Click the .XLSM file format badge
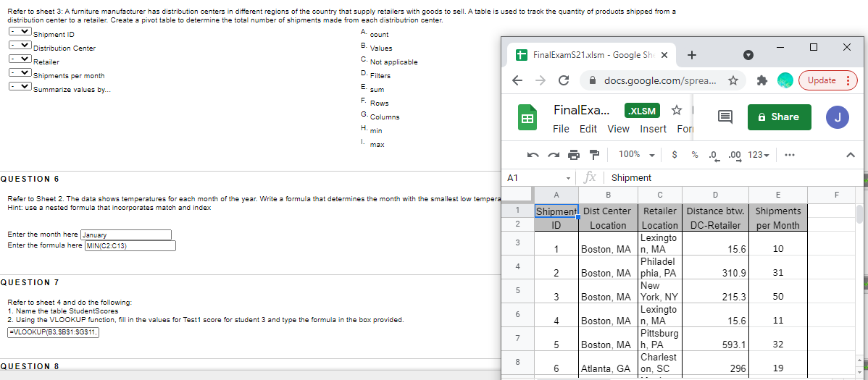Viewport: 868px width, 380px height. click(x=643, y=111)
